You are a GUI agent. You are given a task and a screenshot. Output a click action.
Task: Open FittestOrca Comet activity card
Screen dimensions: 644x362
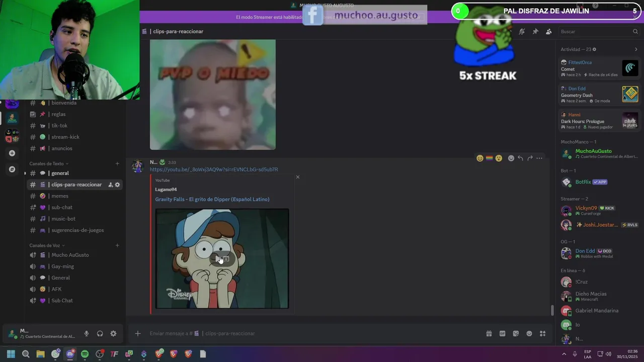pos(599,68)
